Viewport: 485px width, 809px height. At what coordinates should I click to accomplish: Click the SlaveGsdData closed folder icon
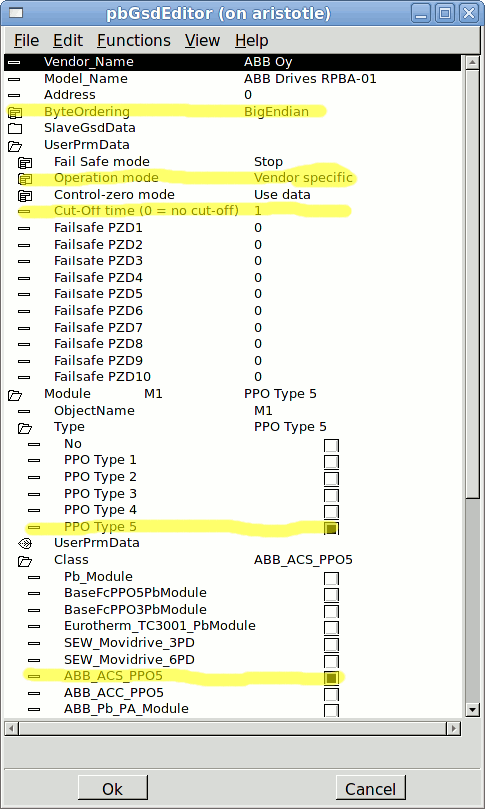[15, 128]
